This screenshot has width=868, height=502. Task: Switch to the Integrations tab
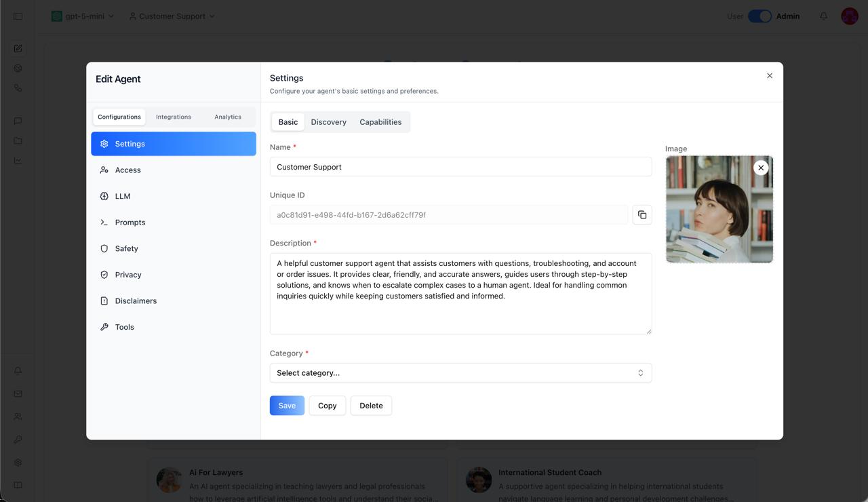pyautogui.click(x=174, y=117)
